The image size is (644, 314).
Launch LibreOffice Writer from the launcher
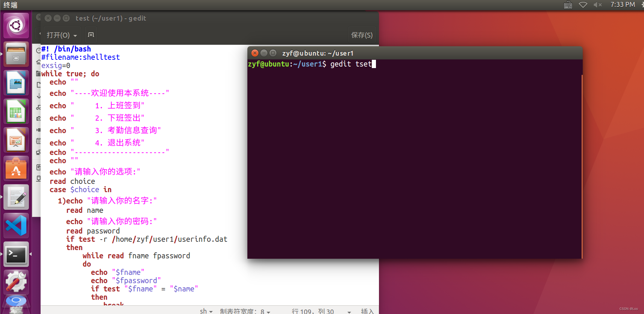point(16,83)
